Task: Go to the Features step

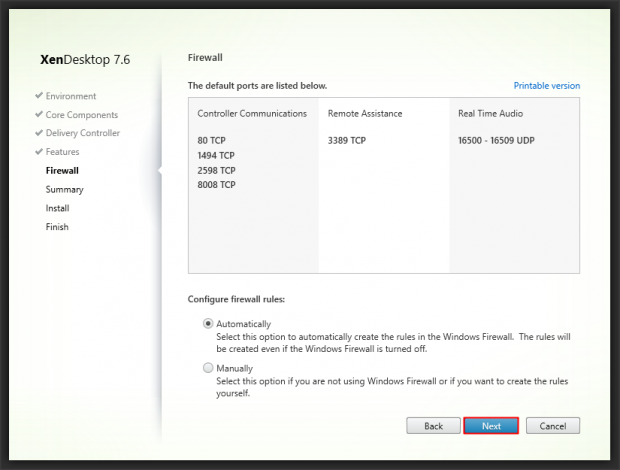Action: 62,152
